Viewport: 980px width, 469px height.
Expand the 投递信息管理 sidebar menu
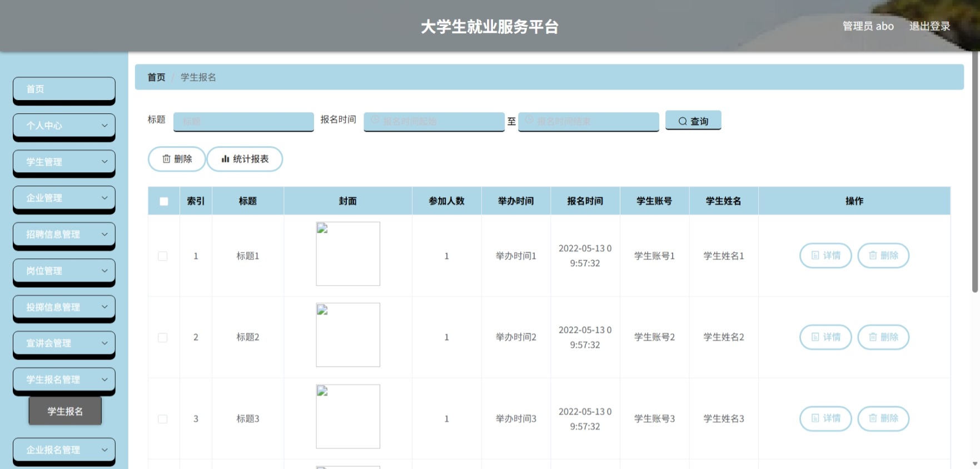pyautogui.click(x=64, y=307)
